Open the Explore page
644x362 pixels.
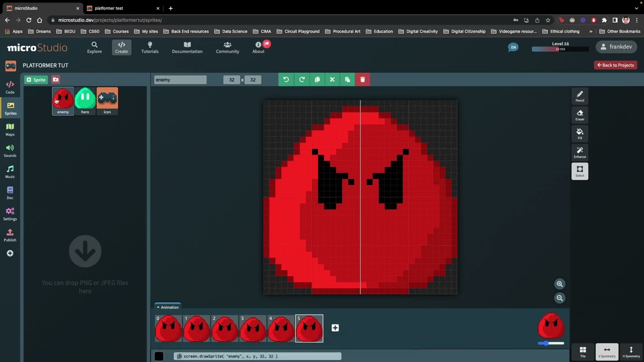coord(94,47)
